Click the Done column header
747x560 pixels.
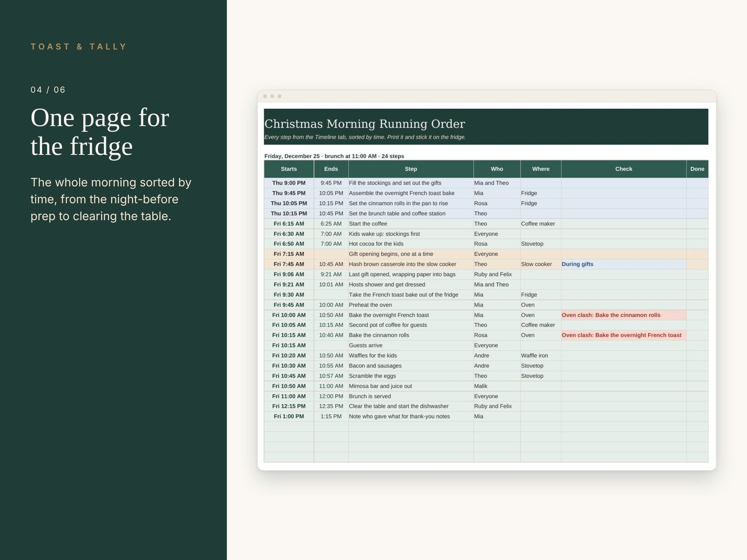pyautogui.click(x=697, y=169)
